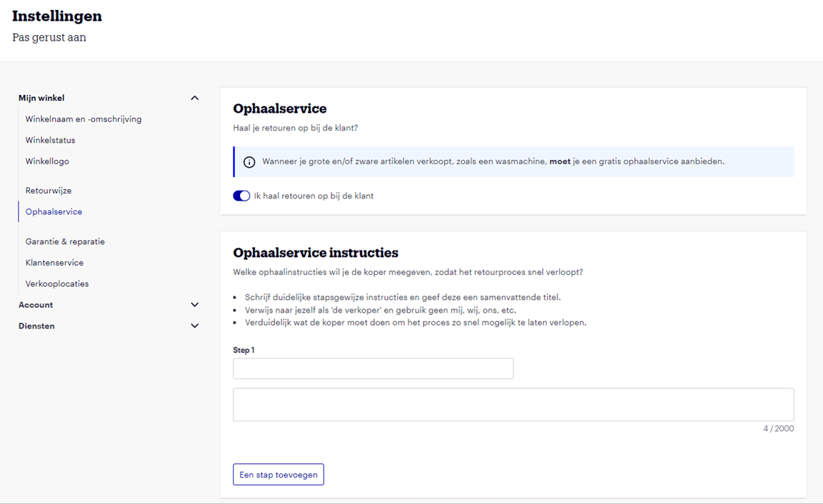This screenshot has height=504, width=823.
Task: Collapse the 'Mijn winkel' section
Action: click(x=194, y=98)
